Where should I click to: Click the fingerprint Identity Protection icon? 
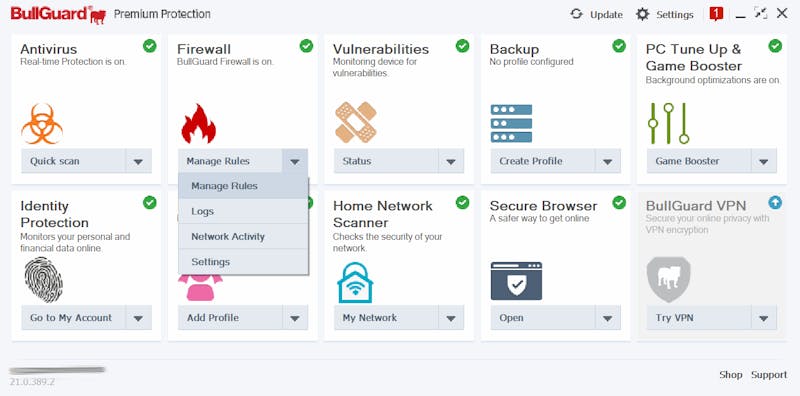[43, 280]
